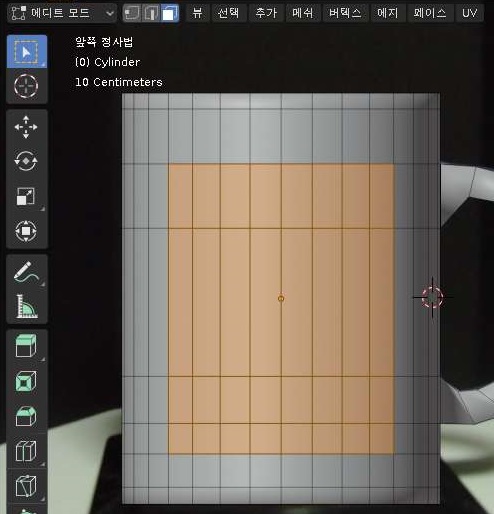494x514 pixels.
Task: Select the Bevel tool
Action: pos(26,416)
